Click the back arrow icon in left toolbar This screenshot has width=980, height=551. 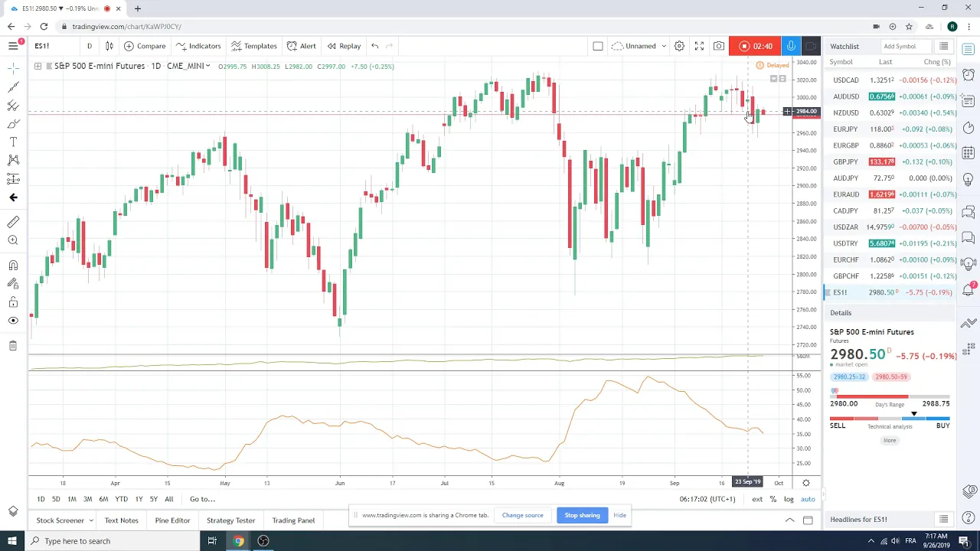[x=13, y=197]
